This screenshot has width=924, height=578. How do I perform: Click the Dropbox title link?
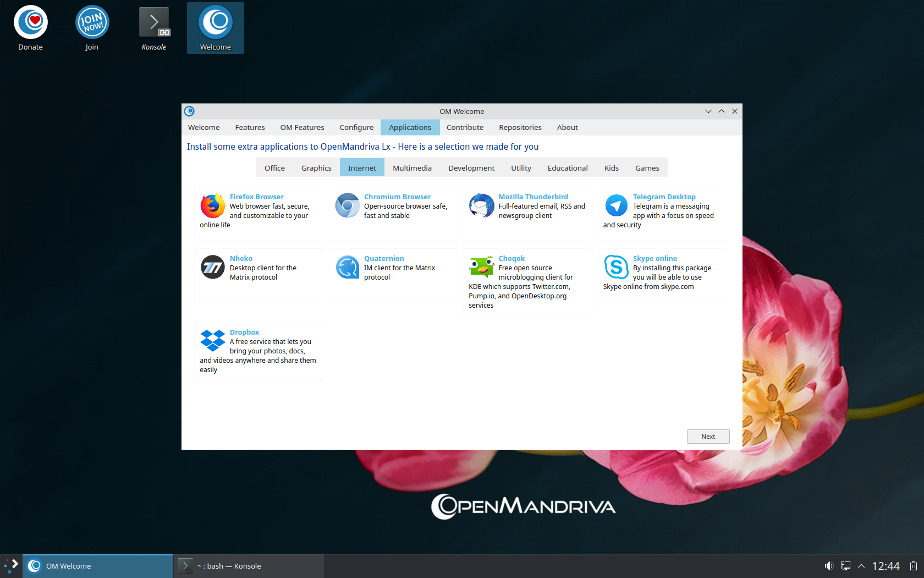pos(244,332)
